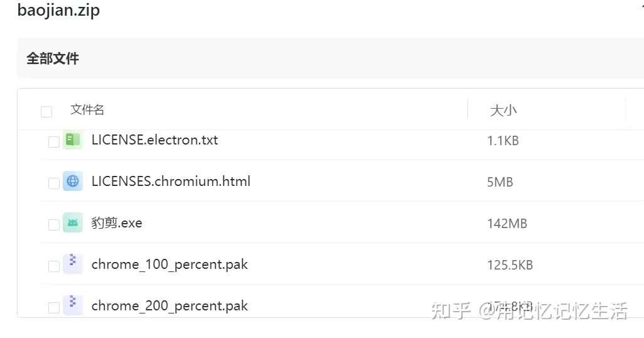644x338 pixels.
Task: Open the LICENSES.chromium.html file name
Action: pos(171,182)
